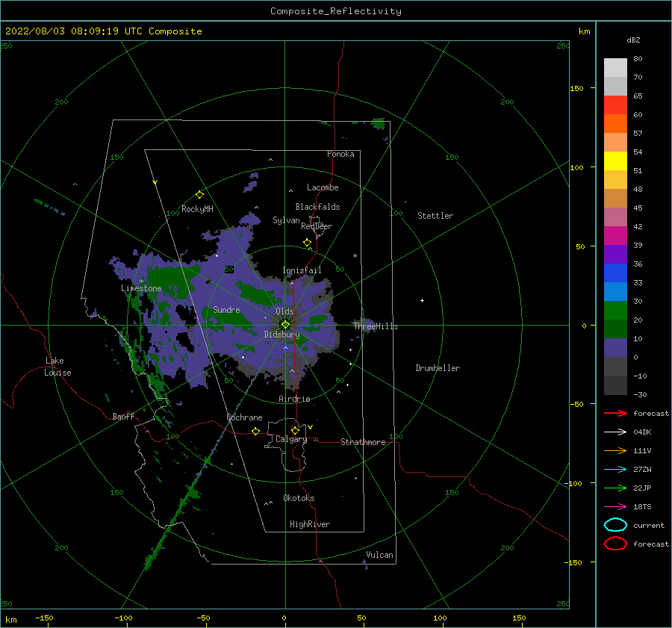This screenshot has width=672, height=628.
Task: Click the Blackfalds town label
Action: click(x=317, y=207)
